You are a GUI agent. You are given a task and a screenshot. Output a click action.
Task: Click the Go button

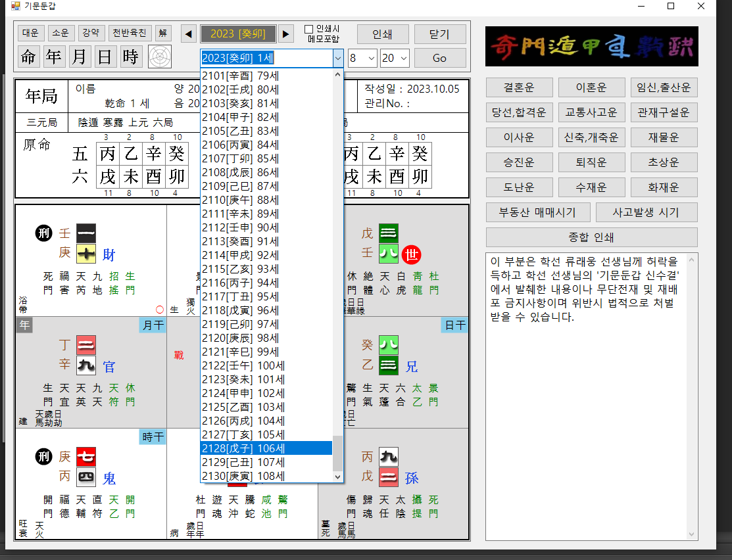coord(440,58)
